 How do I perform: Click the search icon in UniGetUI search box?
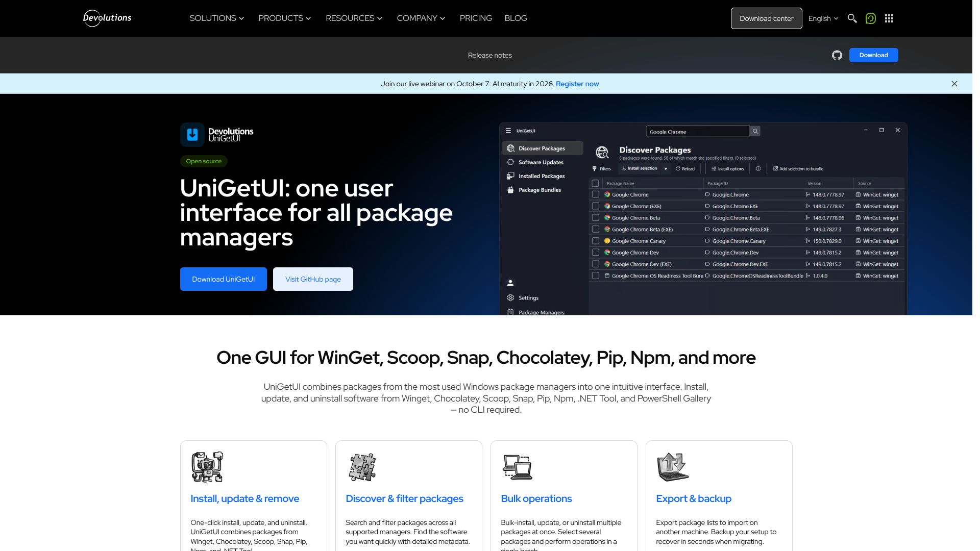pos(755,131)
